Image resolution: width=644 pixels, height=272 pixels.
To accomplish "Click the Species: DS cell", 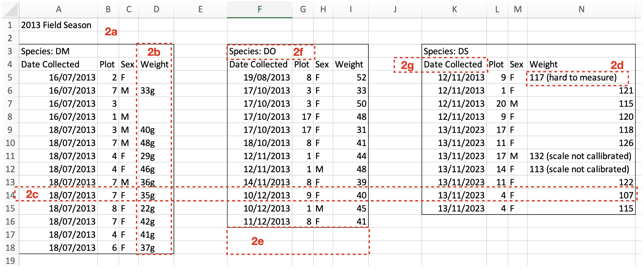I will (x=446, y=51).
